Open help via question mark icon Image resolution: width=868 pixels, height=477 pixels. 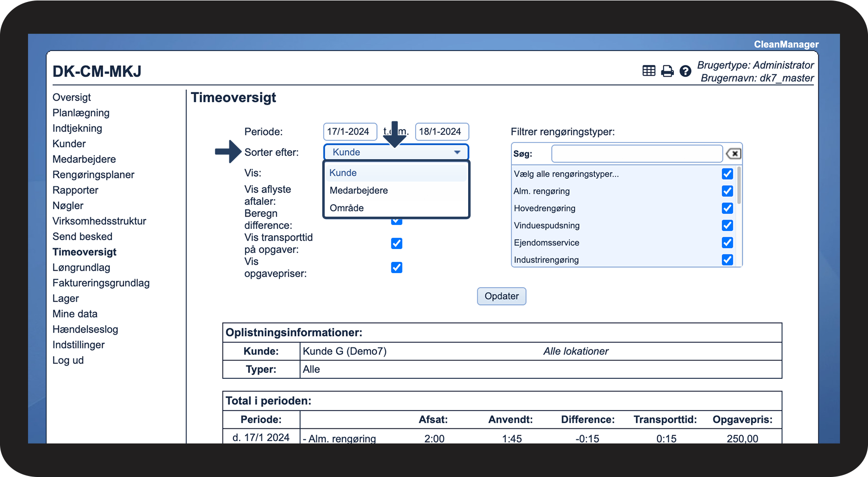coord(685,71)
